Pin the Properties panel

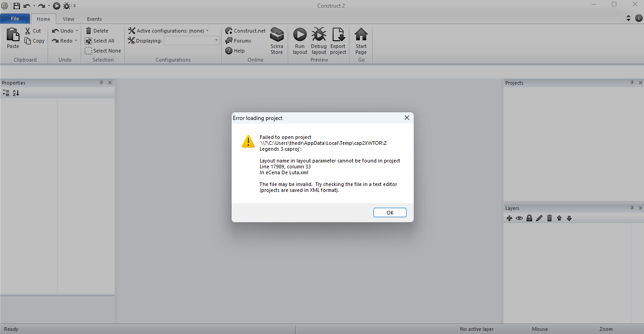102,83
